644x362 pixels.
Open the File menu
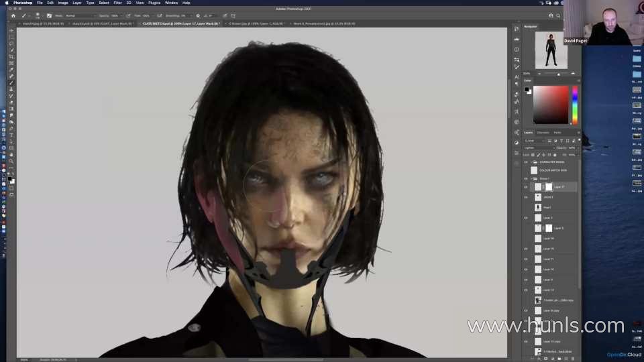pos(40,3)
